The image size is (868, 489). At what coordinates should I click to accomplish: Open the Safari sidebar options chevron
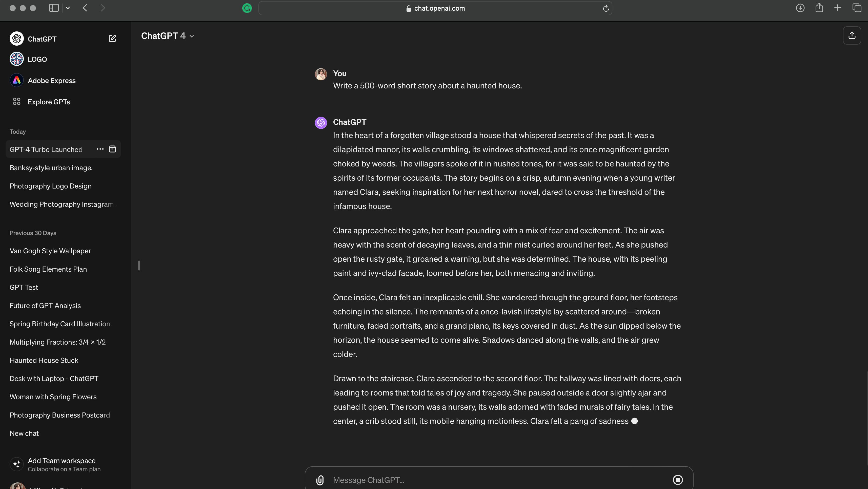[68, 8]
